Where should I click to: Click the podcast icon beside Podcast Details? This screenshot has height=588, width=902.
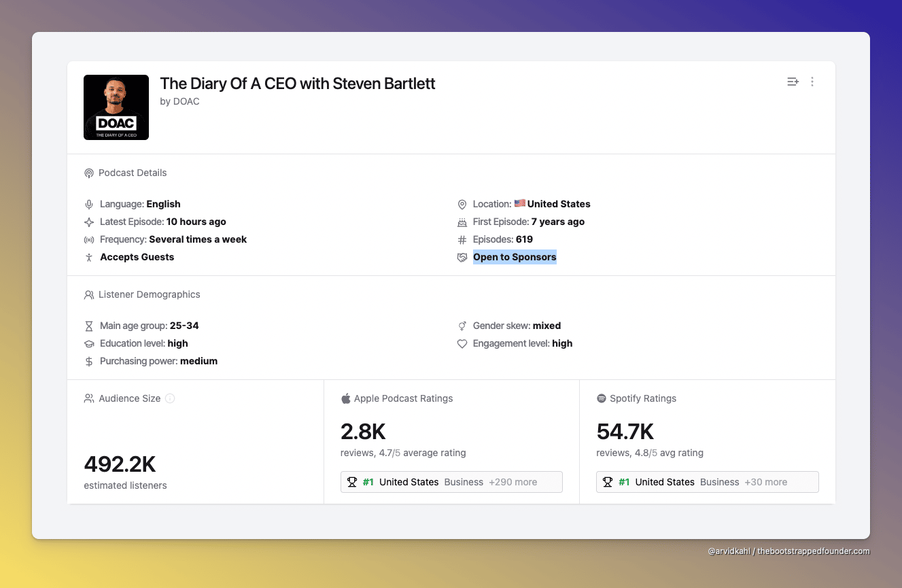[x=89, y=173]
